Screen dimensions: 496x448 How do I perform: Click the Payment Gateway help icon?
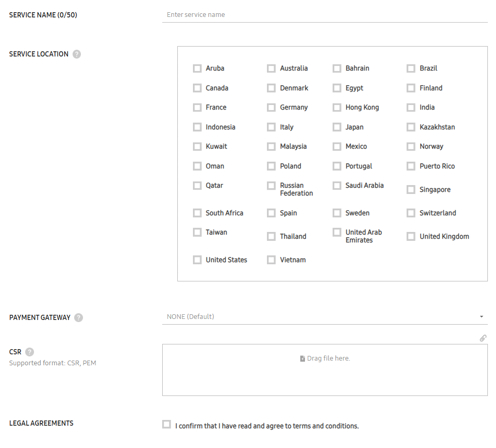point(79,318)
